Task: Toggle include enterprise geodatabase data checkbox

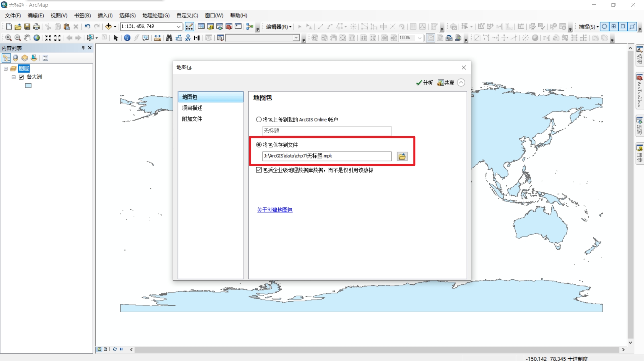Action: [x=259, y=170]
